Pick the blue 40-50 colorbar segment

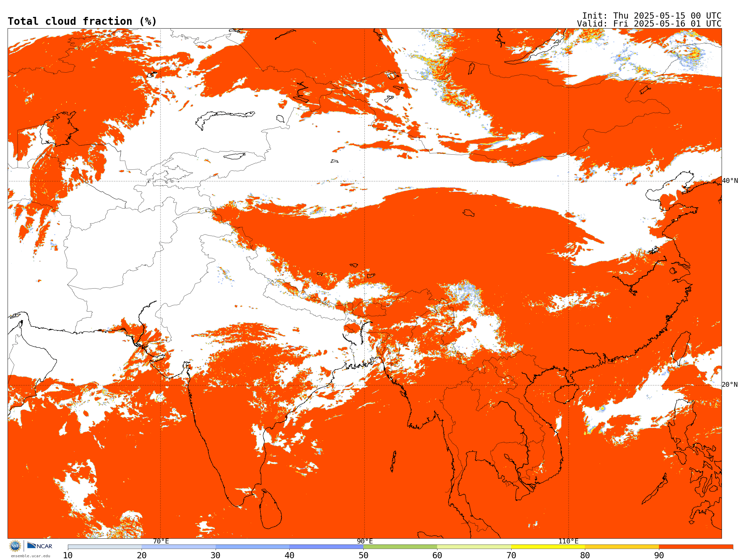[326, 547]
